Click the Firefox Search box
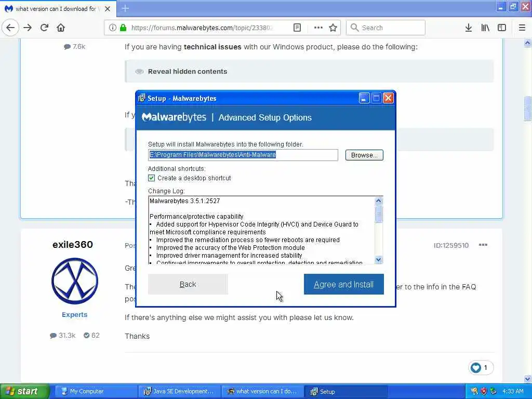The width and height of the screenshot is (532, 399). (x=385, y=28)
